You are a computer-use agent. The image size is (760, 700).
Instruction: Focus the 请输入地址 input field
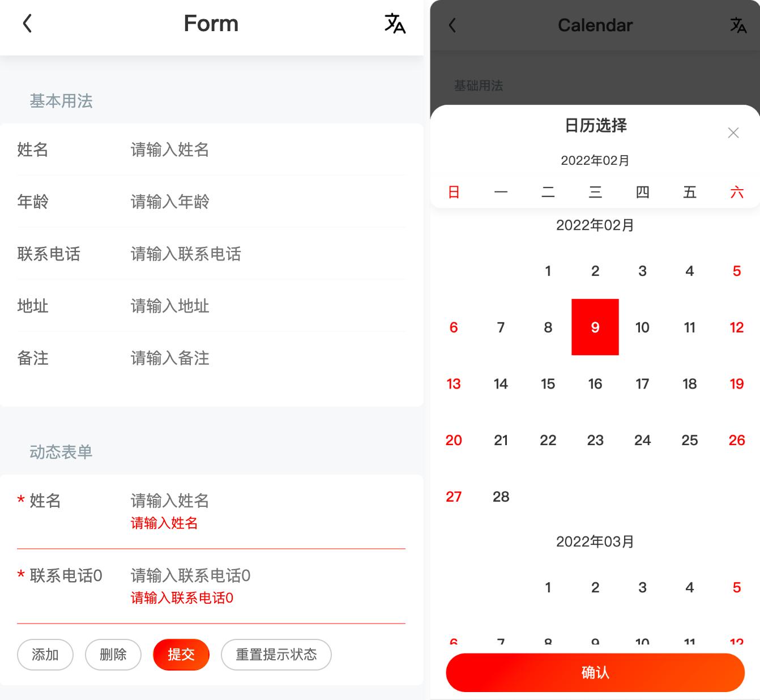[268, 306]
